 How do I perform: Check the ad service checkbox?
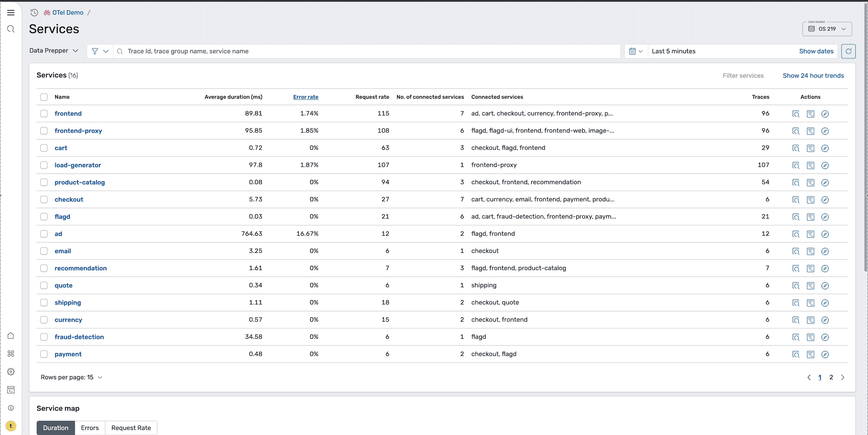(44, 234)
